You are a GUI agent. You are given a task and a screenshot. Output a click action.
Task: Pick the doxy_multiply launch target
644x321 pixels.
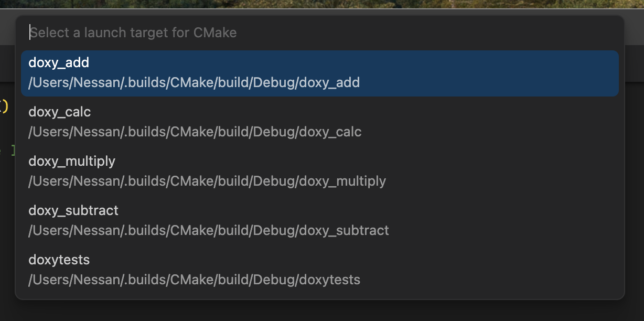tap(72, 162)
